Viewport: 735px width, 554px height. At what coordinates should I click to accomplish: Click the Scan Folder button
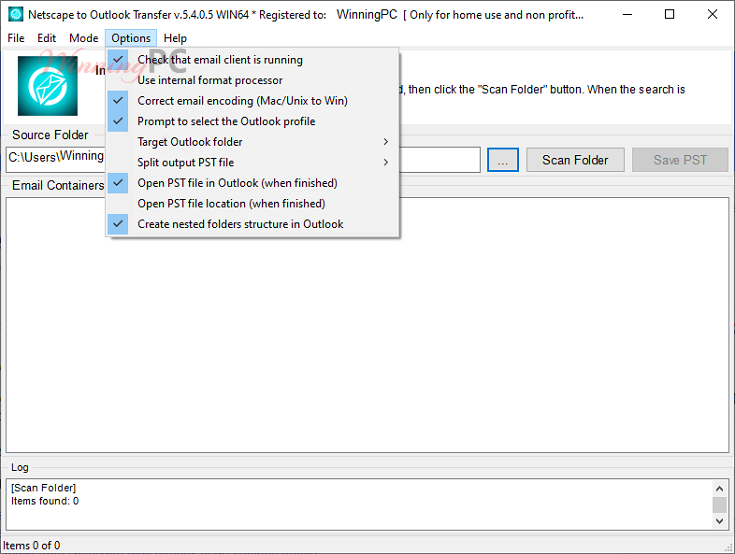(x=575, y=160)
